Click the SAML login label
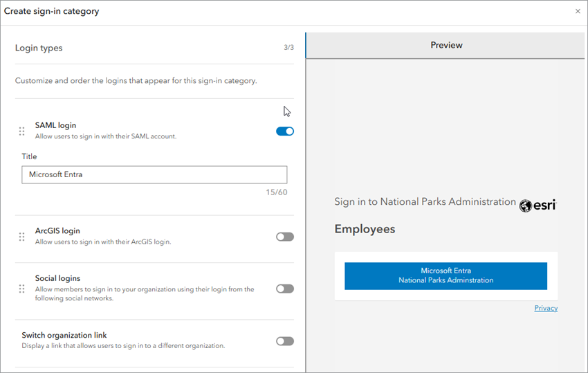The image size is (588, 373). [x=55, y=125]
